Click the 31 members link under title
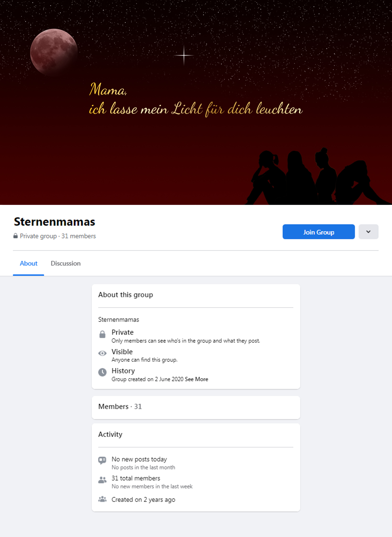This screenshot has width=392, height=537. pyautogui.click(x=79, y=236)
